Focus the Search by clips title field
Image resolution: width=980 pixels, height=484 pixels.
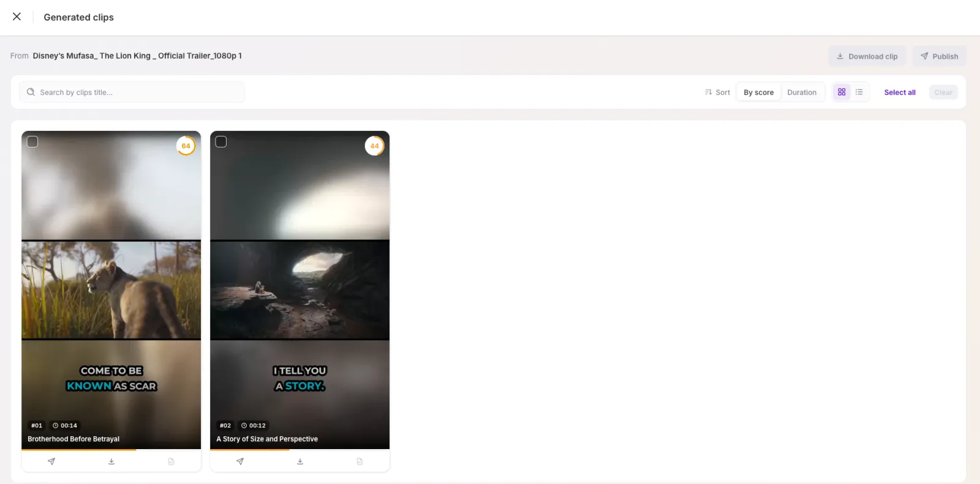point(132,92)
